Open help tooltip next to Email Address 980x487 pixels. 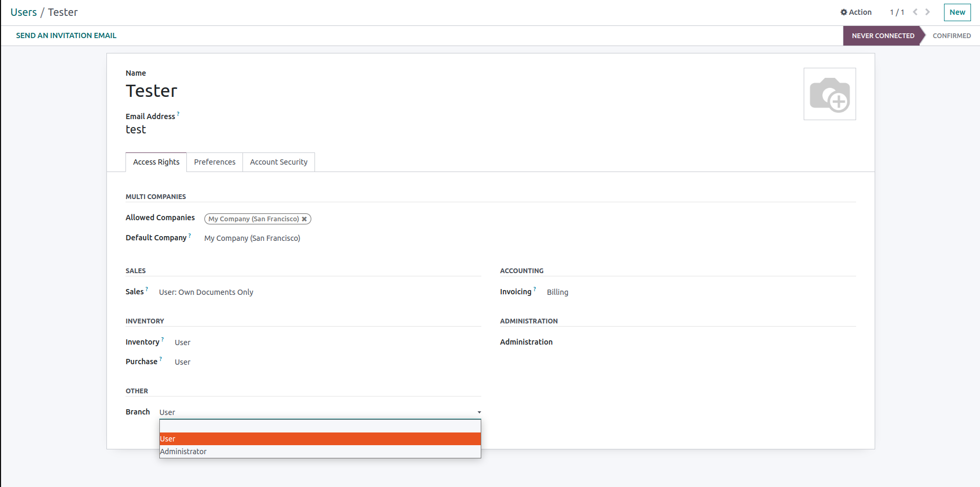[x=178, y=113]
